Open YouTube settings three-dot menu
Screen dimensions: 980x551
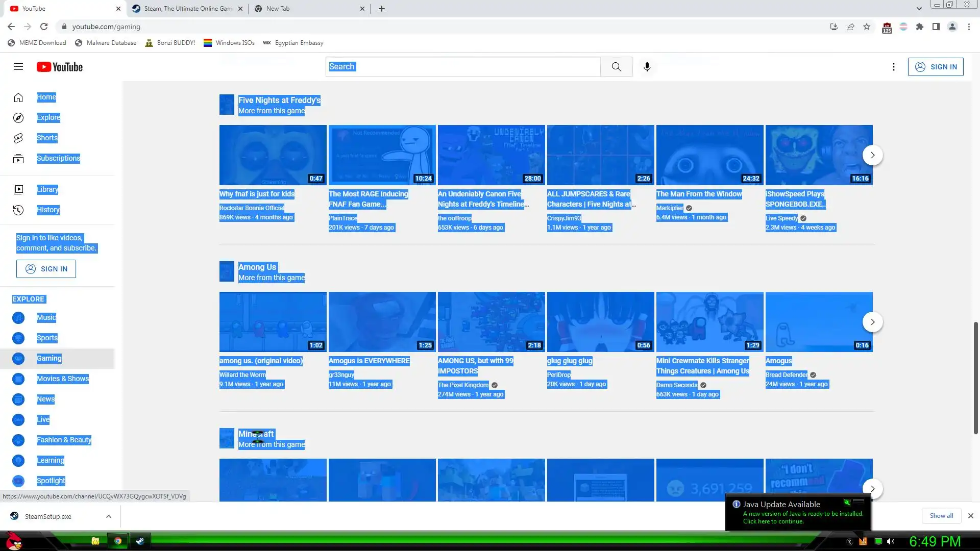[x=893, y=67]
